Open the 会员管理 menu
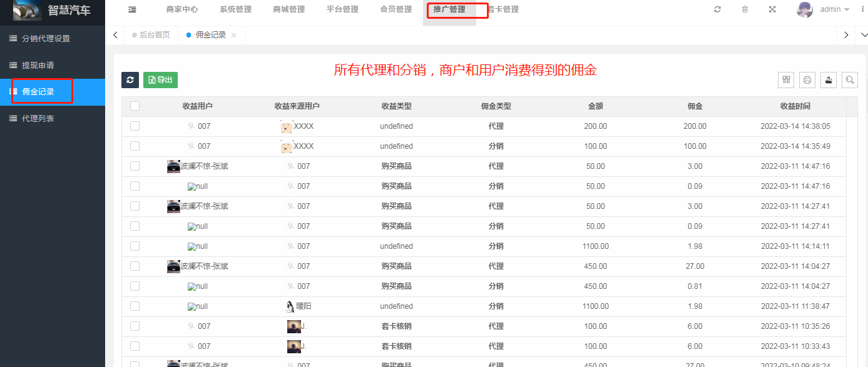Image resolution: width=868 pixels, height=367 pixels. (x=396, y=9)
